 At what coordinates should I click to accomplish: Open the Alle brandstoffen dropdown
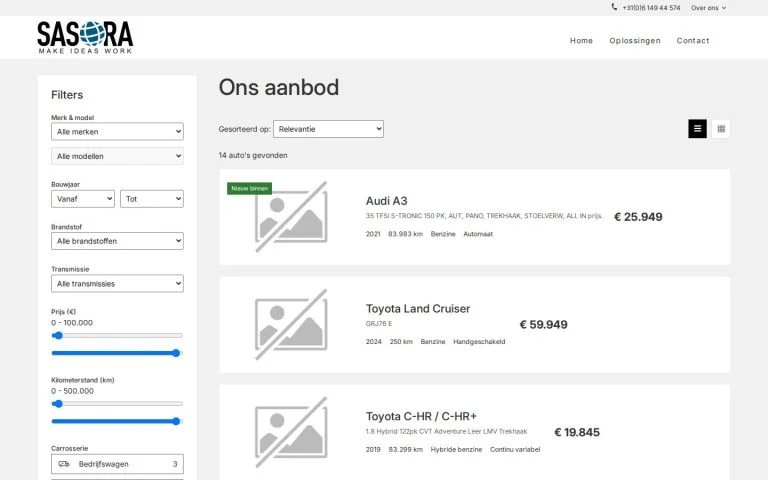pyautogui.click(x=118, y=240)
